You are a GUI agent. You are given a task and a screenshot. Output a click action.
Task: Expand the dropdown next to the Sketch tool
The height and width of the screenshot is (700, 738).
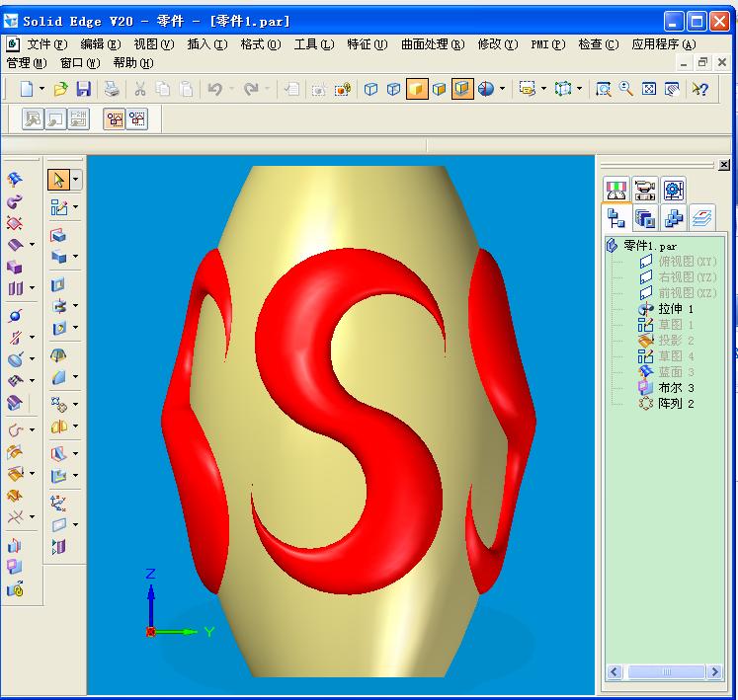click(75, 207)
